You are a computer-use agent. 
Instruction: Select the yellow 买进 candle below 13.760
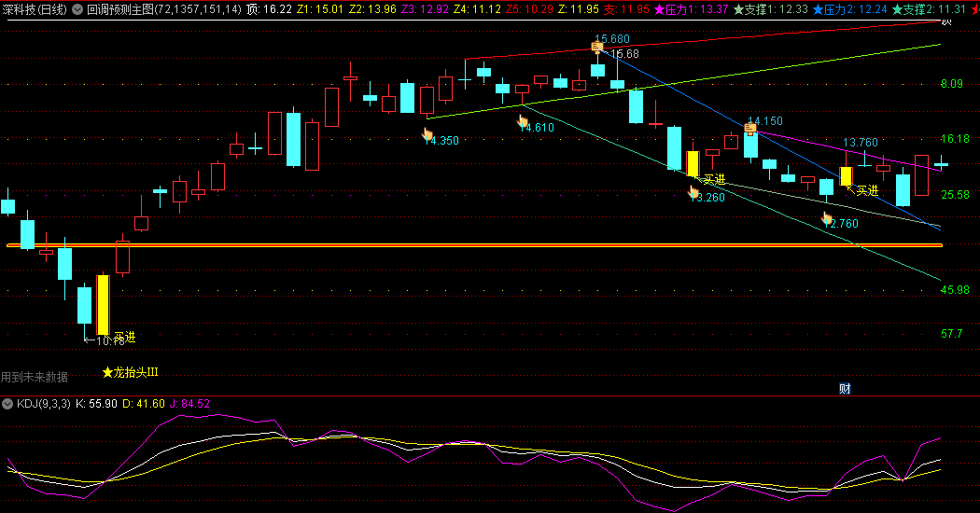[846, 176]
